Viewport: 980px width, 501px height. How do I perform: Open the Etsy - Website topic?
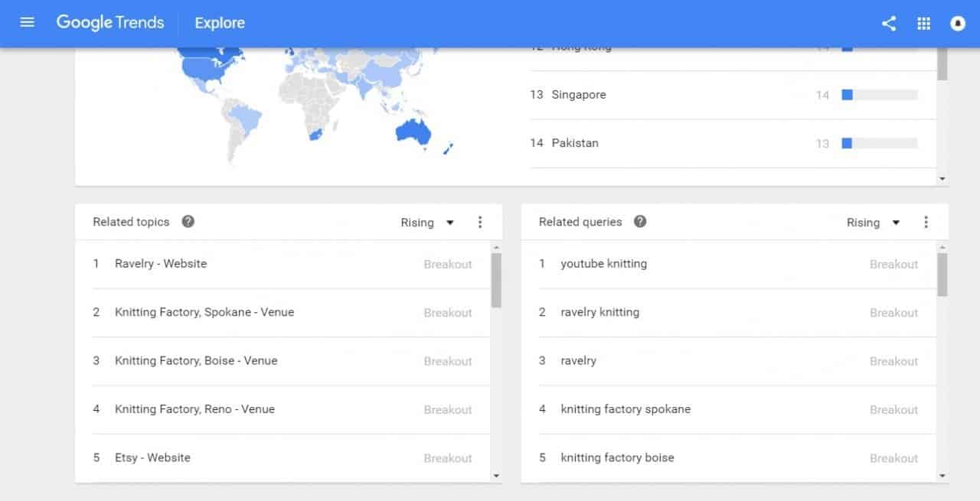(x=152, y=458)
